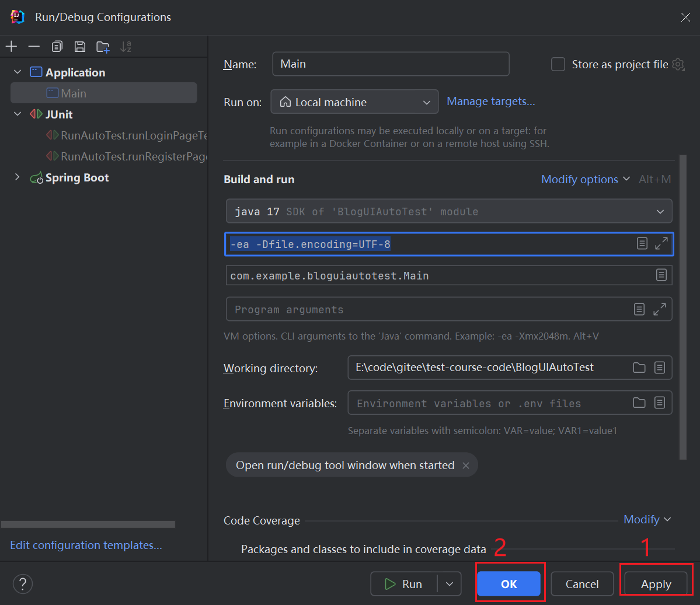Sort configurations alphabetically icon
The width and height of the screenshot is (700, 605).
click(x=126, y=47)
